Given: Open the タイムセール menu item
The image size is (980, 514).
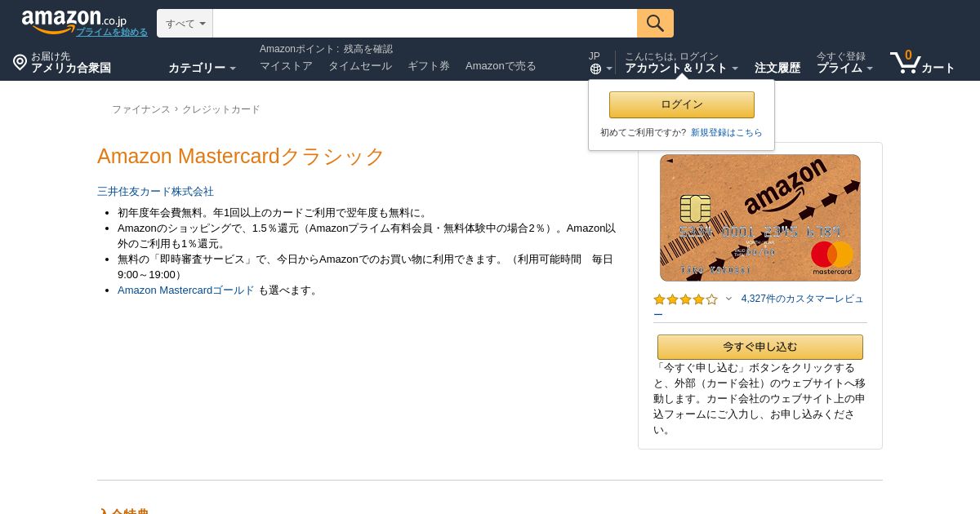Looking at the screenshot, I should 360,65.
